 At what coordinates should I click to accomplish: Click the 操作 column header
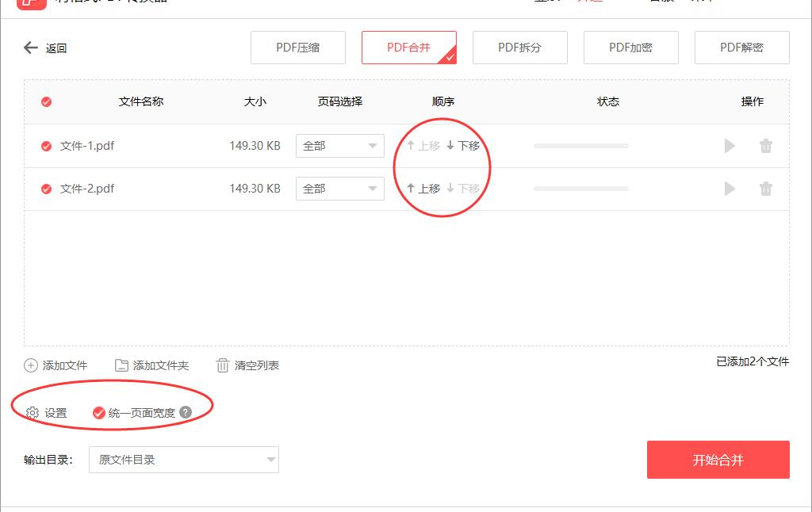pyautogui.click(x=752, y=101)
